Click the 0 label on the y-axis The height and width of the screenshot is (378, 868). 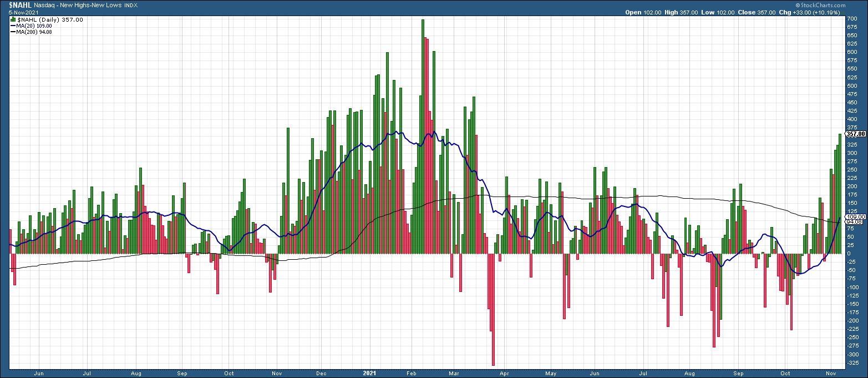click(x=849, y=254)
